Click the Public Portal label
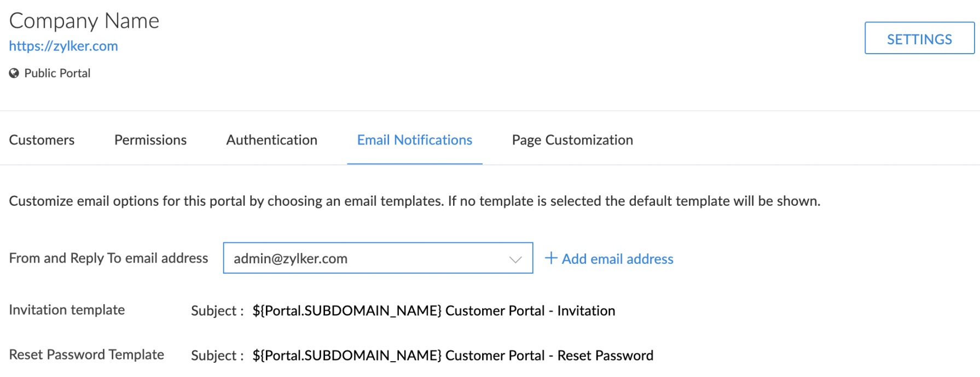This screenshot has height=377, width=980. [57, 73]
